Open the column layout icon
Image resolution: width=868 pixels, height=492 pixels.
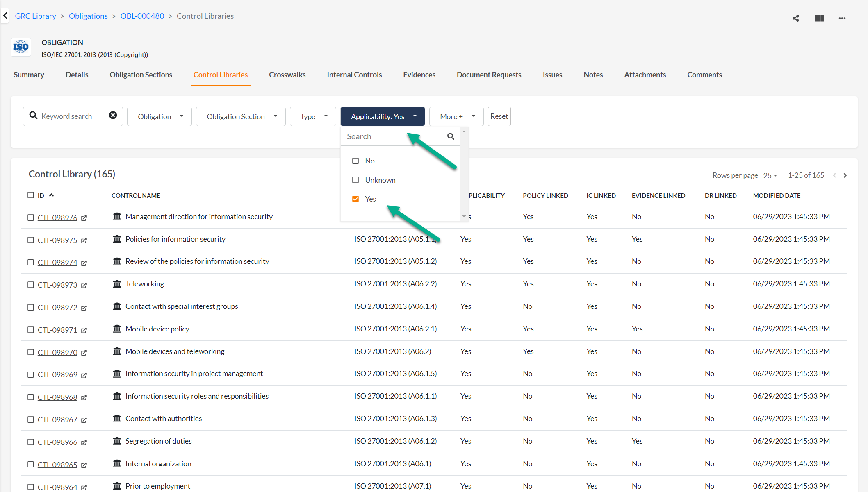point(819,18)
